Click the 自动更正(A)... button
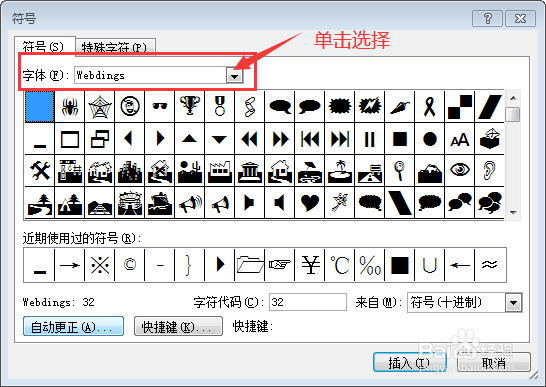Image resolution: width=546 pixels, height=387 pixels. tap(73, 326)
